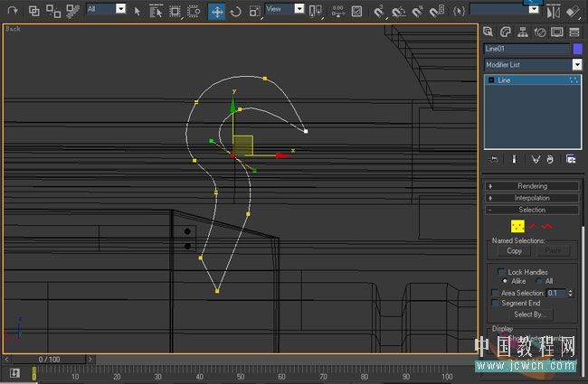The image size is (588, 384).
Task: Toggle the Window/Crossing selection icon
Action: (x=194, y=12)
